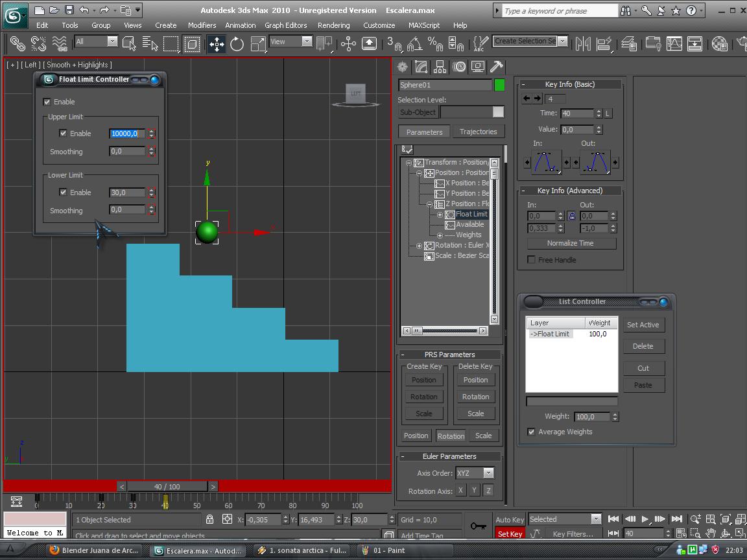
Task: Open the Create Selection Set dropdown
Action: [563, 41]
